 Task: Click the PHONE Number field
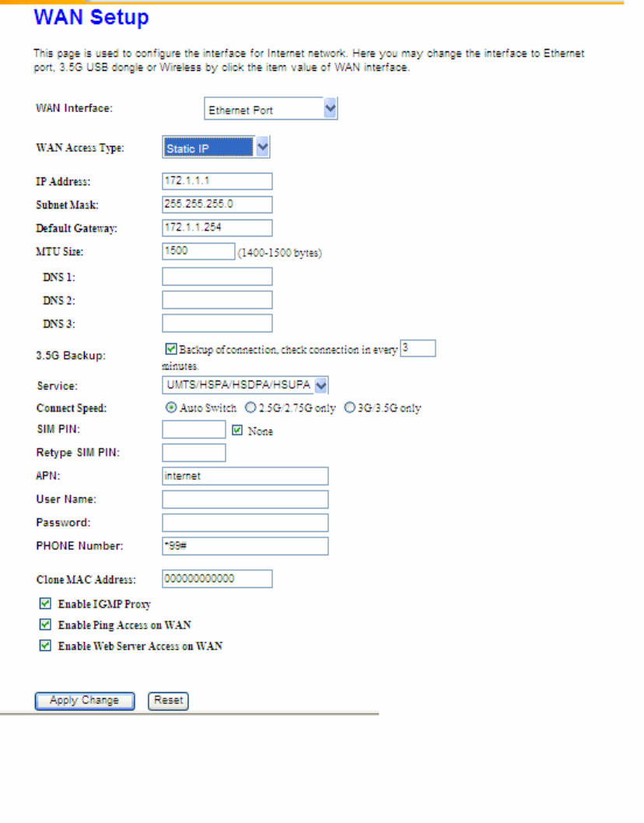pyautogui.click(x=245, y=546)
